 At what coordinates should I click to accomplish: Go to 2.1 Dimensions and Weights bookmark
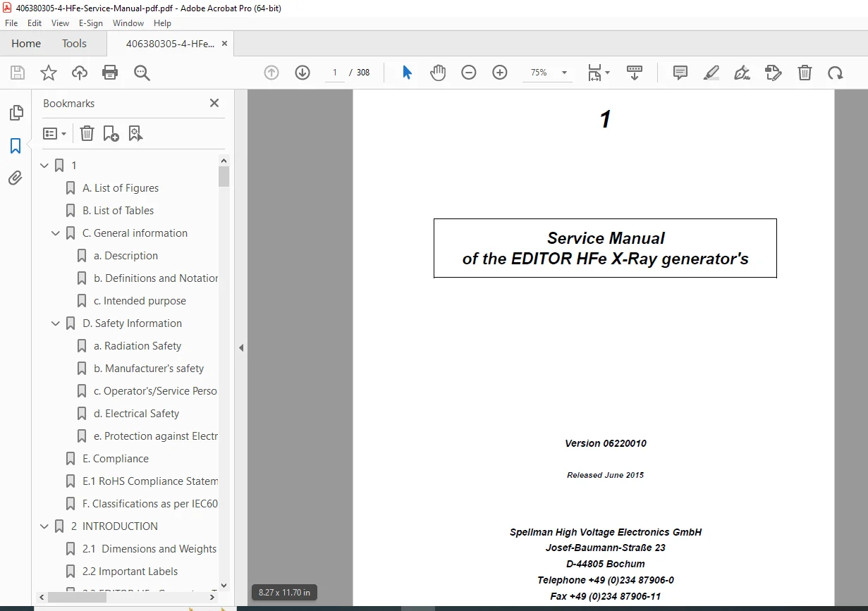pyautogui.click(x=149, y=549)
